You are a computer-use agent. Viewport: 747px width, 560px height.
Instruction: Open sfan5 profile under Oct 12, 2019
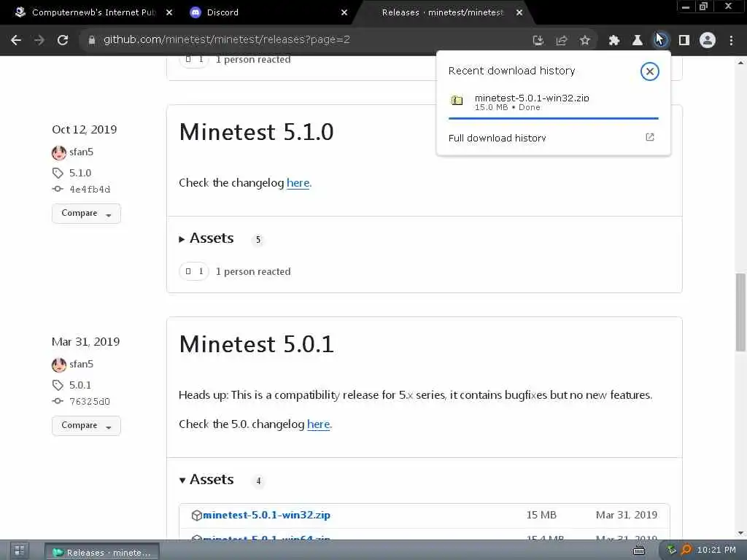point(82,152)
